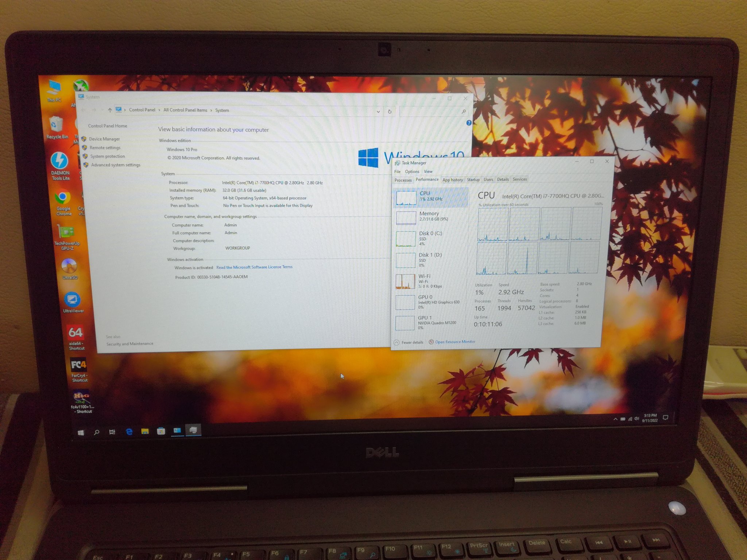Open TechPowerUp GPU-Z desktop icon
Image resolution: width=747 pixels, height=560 pixels.
point(66,233)
